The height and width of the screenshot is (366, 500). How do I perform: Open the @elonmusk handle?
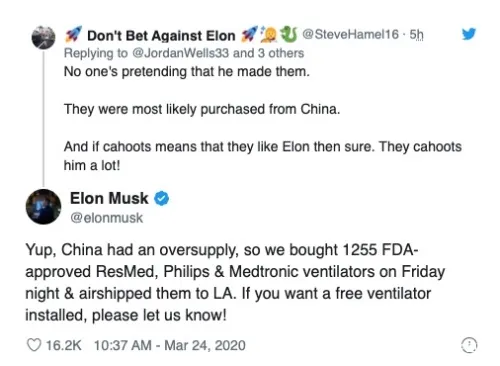tap(106, 218)
